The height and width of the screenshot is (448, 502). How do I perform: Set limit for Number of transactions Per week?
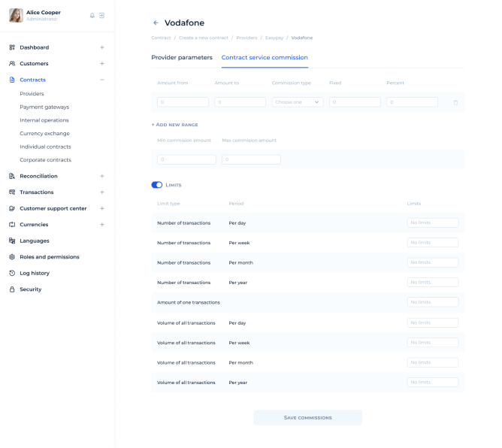[x=433, y=243]
